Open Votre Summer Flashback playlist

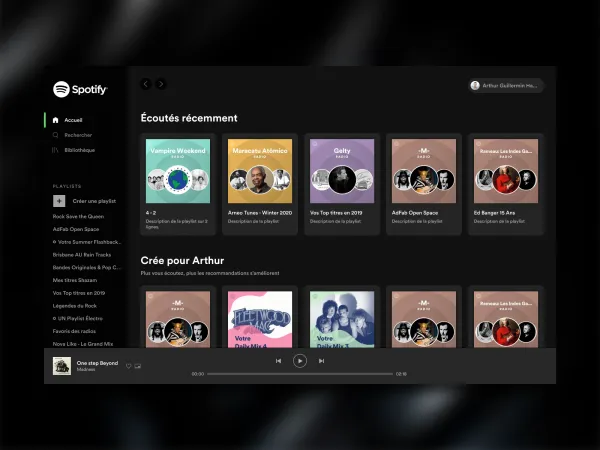click(87, 242)
